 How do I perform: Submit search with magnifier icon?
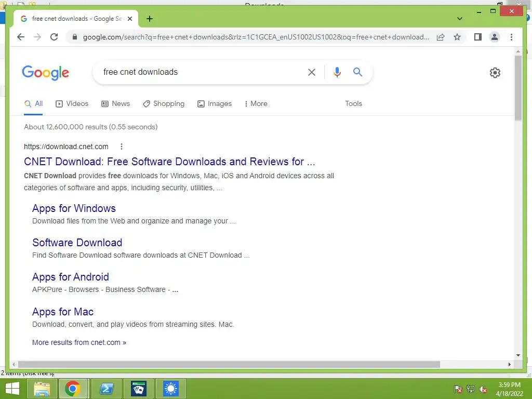pyautogui.click(x=357, y=72)
